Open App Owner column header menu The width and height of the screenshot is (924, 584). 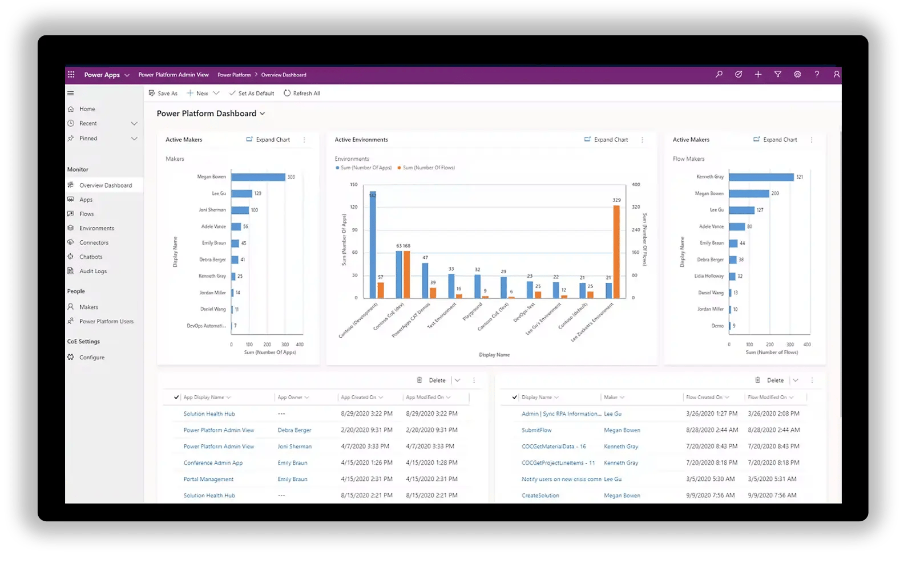pos(293,398)
